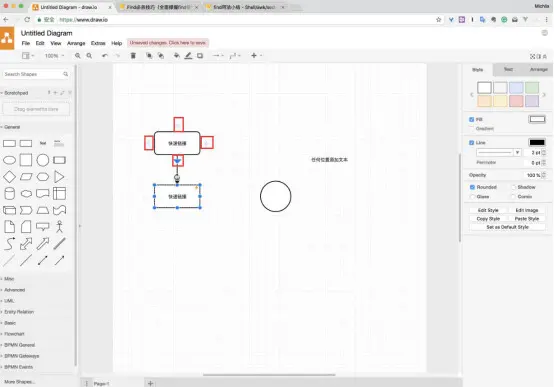Screen dimensions: 554x387
Task: Open the Extras menu
Action: pos(98,43)
